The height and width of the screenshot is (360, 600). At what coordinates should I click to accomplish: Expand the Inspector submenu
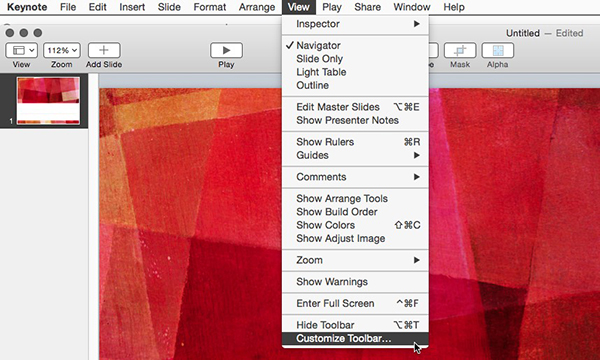tap(355, 24)
